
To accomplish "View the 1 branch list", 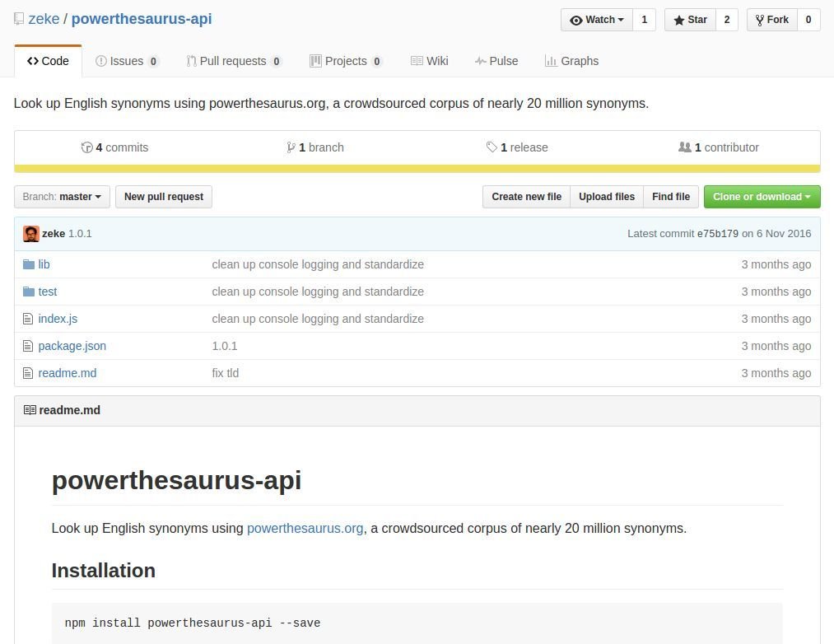I will pyautogui.click(x=314, y=147).
